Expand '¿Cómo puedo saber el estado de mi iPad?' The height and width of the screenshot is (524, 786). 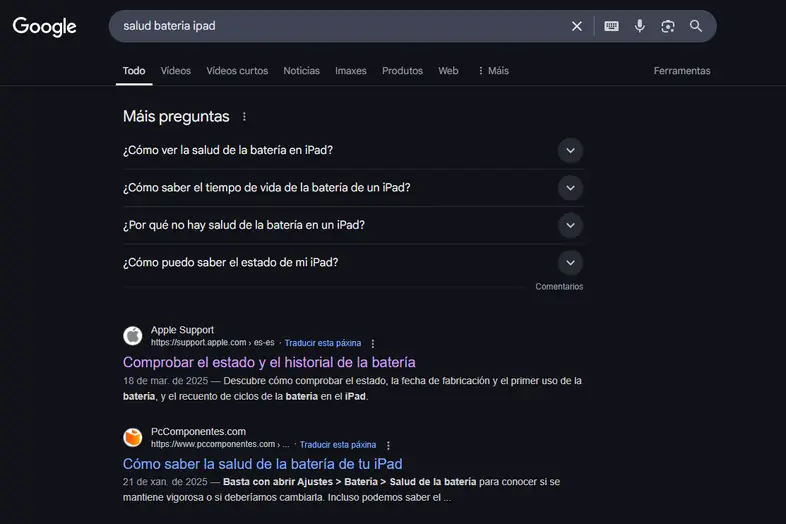coord(353,263)
